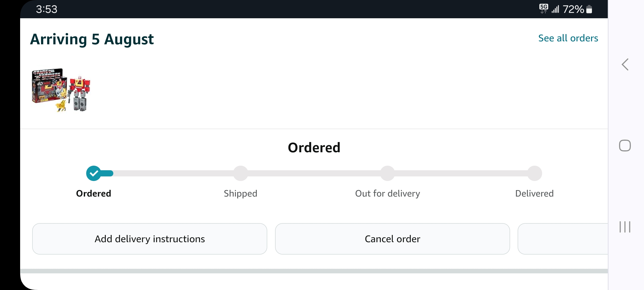Open the recent apps navigation icon

625,227
